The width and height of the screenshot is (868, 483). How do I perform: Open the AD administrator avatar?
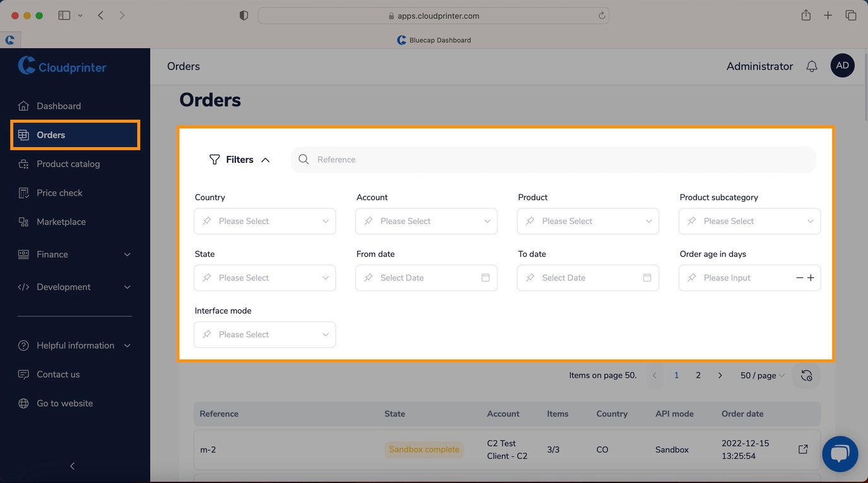coord(842,65)
